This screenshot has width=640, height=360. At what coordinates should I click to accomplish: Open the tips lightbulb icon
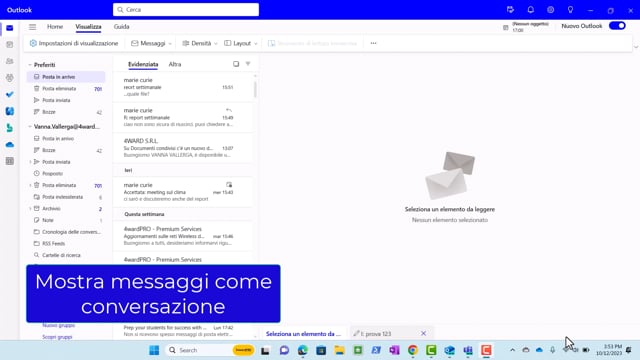pyautogui.click(x=570, y=10)
